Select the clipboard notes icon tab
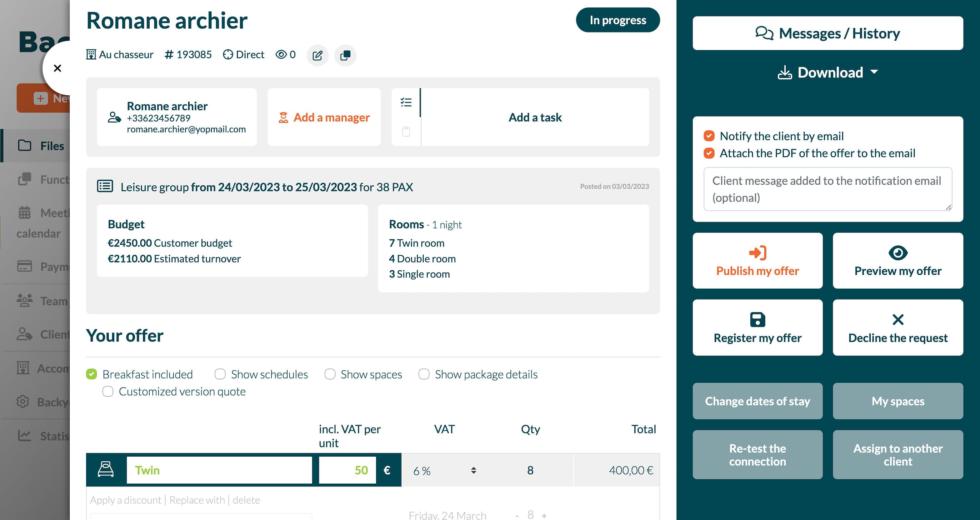Image resolution: width=980 pixels, height=520 pixels. pos(406,132)
